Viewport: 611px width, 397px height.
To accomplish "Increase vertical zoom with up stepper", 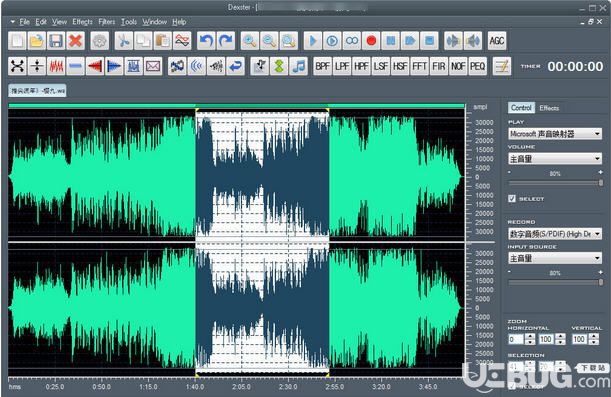I will (593, 337).
